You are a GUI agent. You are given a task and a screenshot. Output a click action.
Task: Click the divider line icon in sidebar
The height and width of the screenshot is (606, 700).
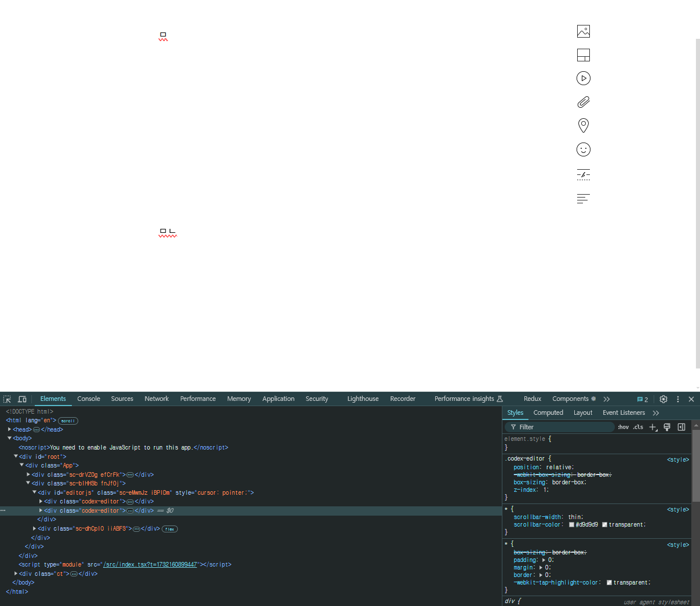pos(584,174)
